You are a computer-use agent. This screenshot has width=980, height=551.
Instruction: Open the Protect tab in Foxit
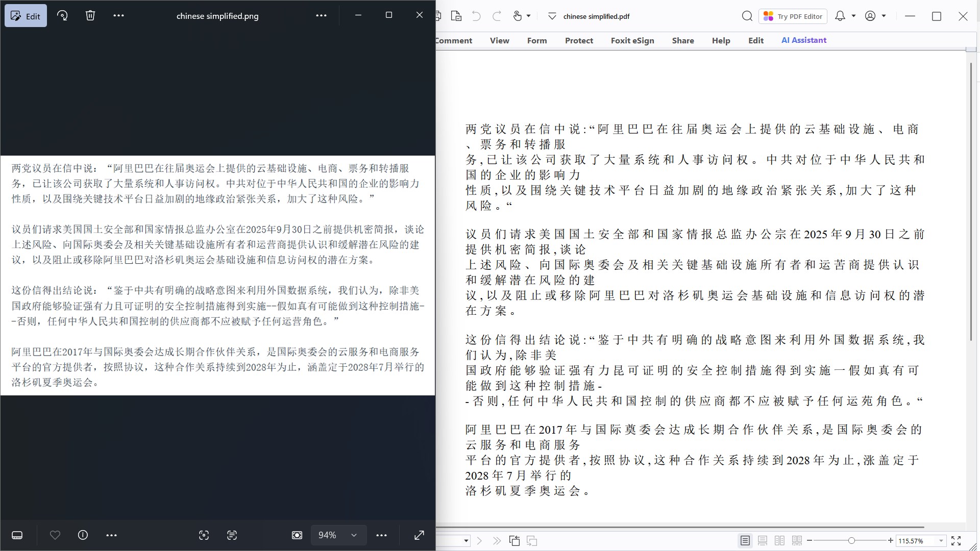579,41
